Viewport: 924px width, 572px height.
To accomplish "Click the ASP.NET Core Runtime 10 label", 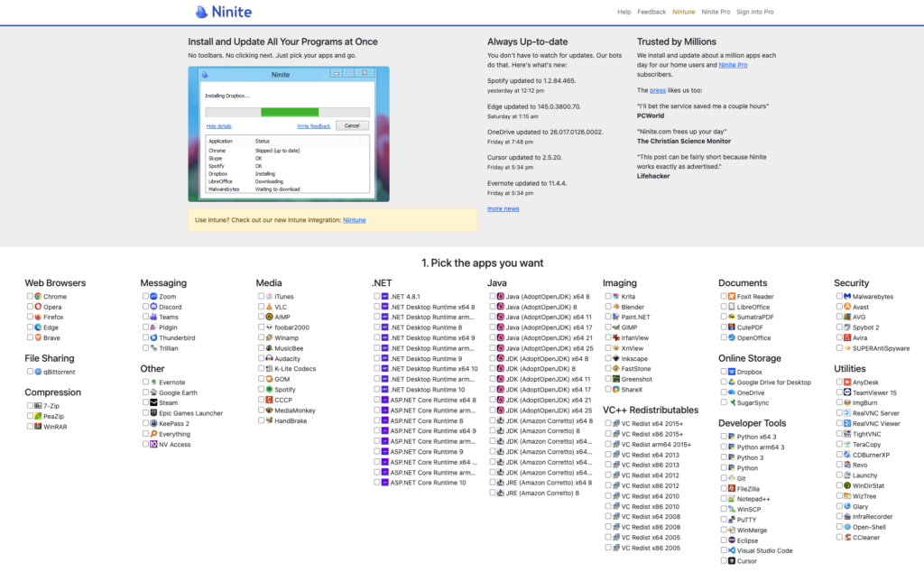I will [x=428, y=483].
